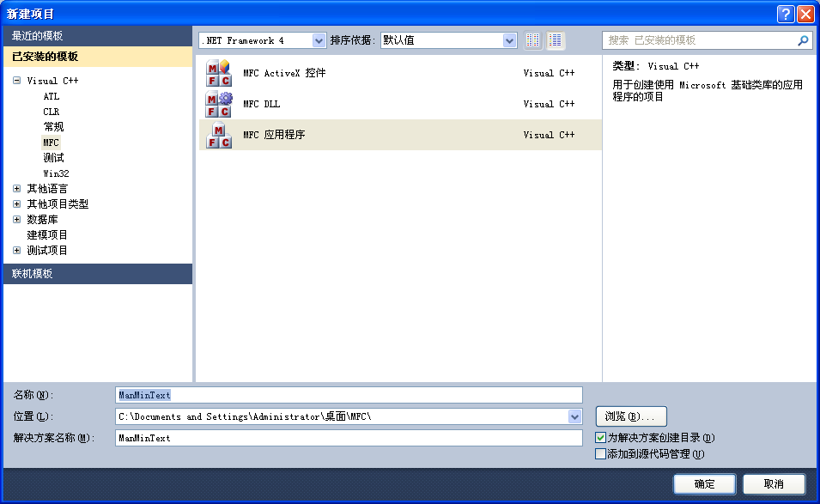Click the 其他语言 tree label
The height and width of the screenshot is (504, 820).
point(47,189)
